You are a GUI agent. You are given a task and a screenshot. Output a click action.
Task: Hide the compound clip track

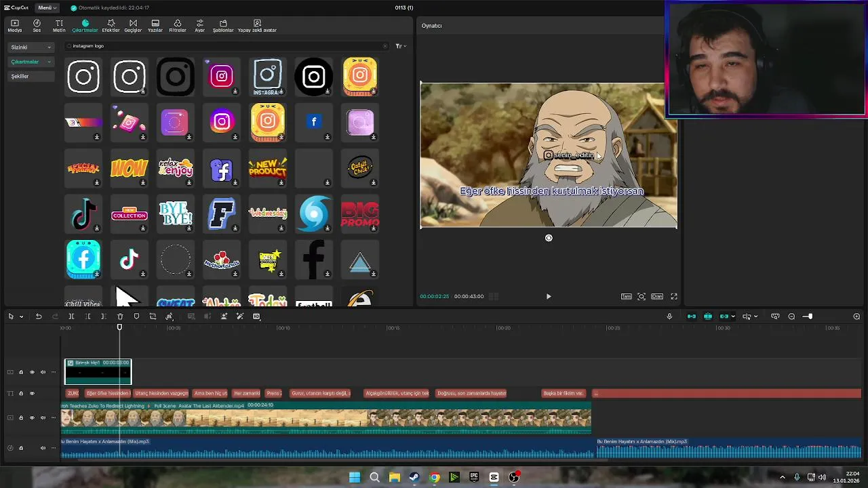click(32, 372)
